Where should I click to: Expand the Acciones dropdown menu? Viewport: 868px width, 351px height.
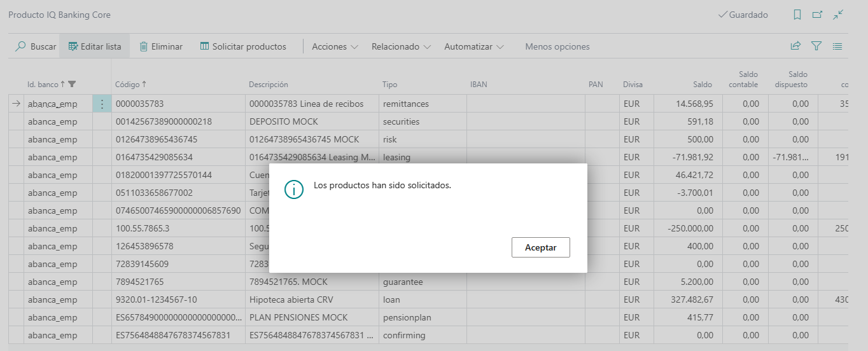point(335,46)
